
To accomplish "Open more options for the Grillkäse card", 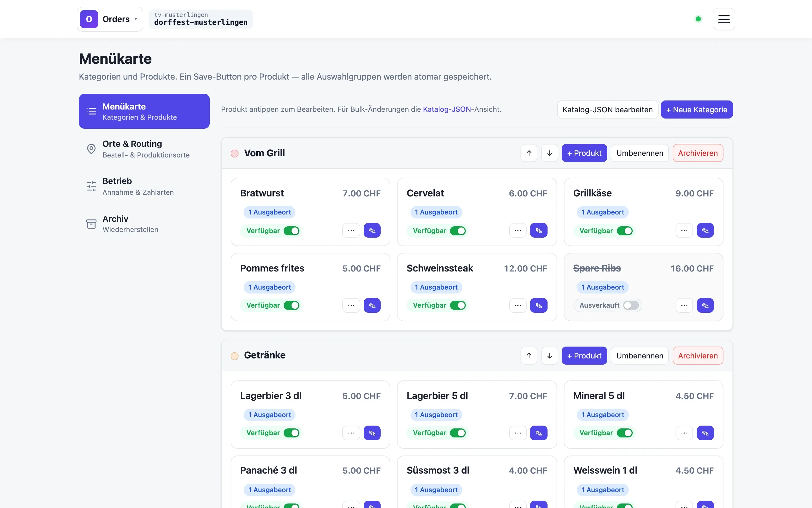I will pyautogui.click(x=685, y=231).
